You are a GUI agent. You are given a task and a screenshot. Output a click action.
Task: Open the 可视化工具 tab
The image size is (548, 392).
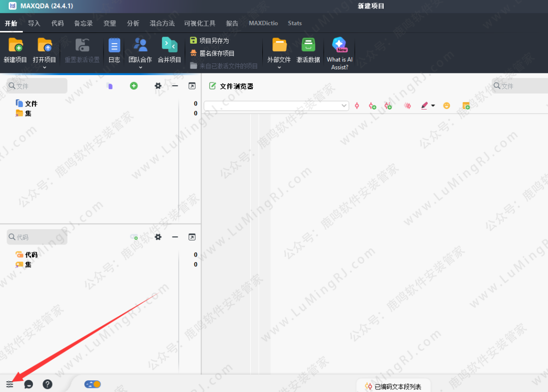199,23
